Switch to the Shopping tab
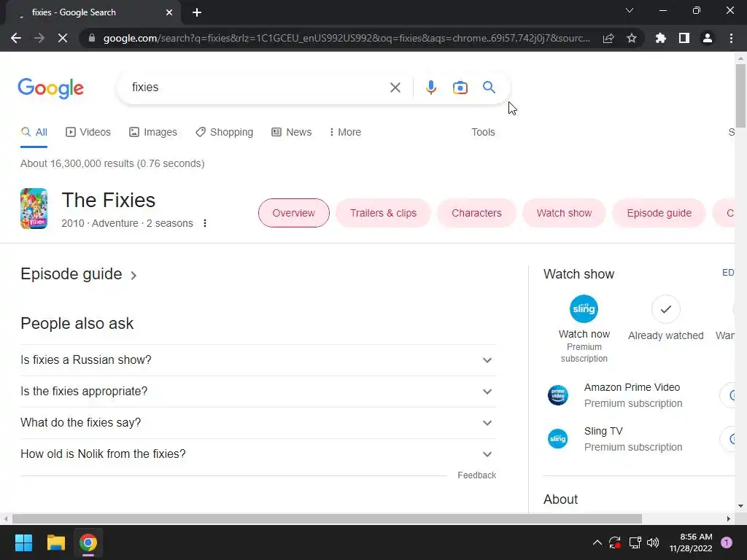Viewport: 747px width, 560px height. tap(225, 132)
